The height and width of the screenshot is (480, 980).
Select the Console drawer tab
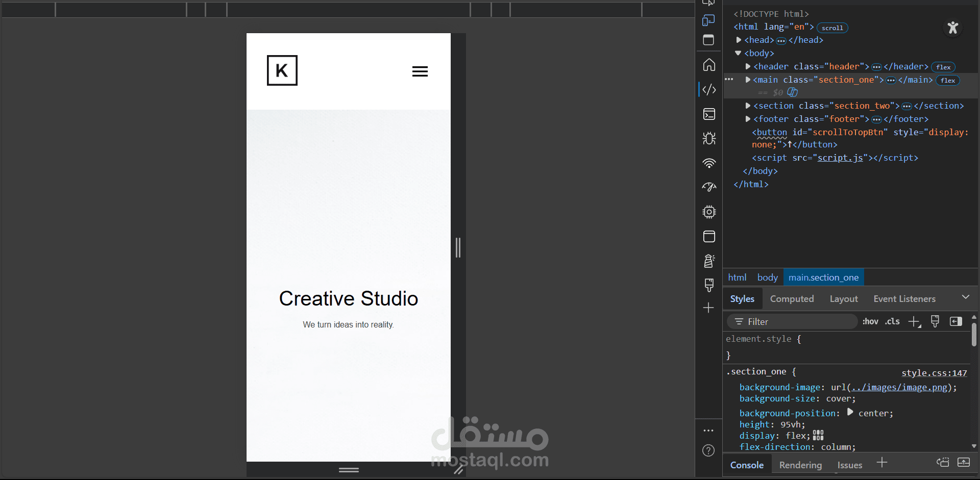[x=747, y=465]
